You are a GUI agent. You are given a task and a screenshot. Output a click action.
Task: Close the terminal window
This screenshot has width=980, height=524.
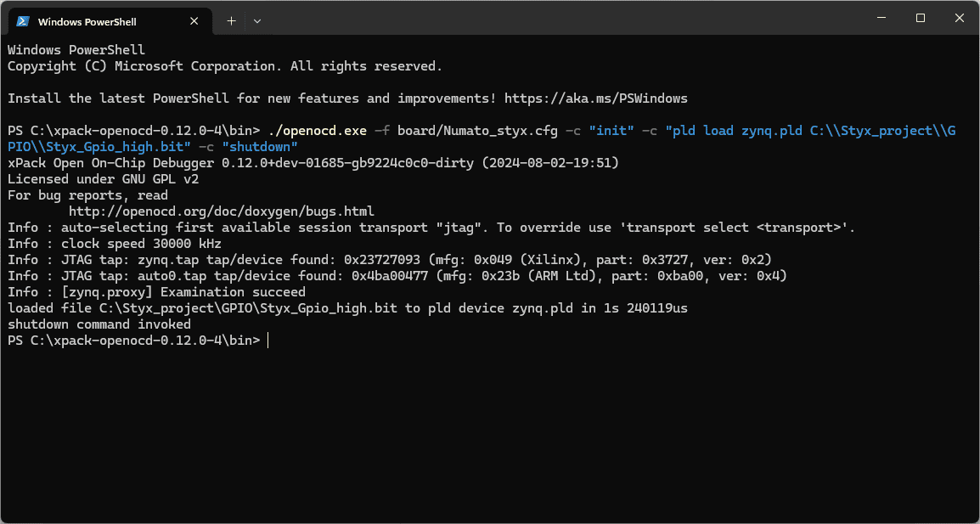(960, 18)
